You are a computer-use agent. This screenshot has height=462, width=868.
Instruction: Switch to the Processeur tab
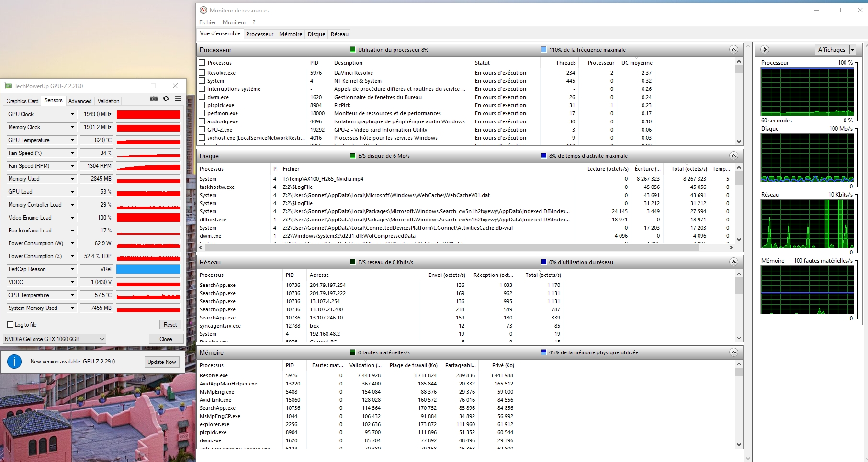tap(259, 34)
